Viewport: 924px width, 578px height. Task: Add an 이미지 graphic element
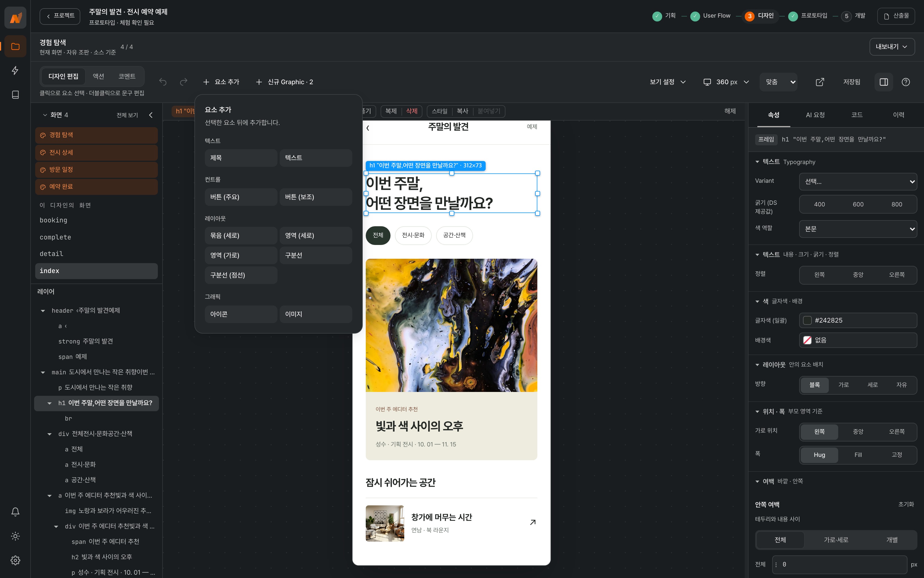coord(316,314)
